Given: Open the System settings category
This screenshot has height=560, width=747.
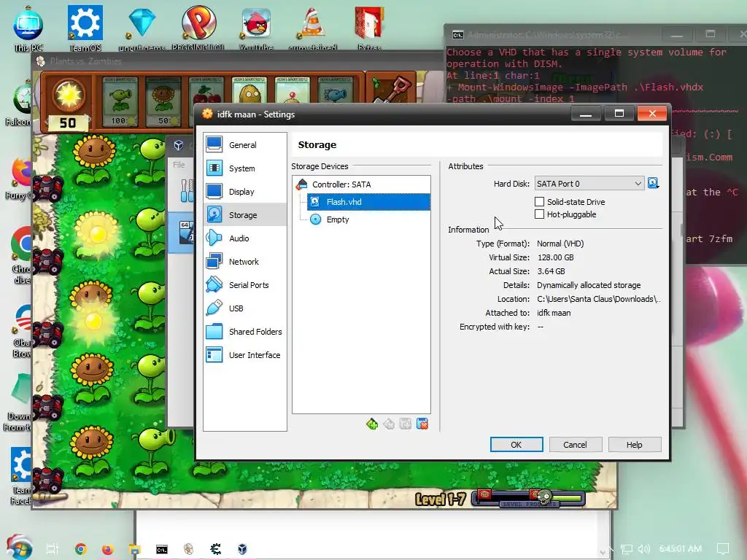Looking at the screenshot, I should [244, 168].
